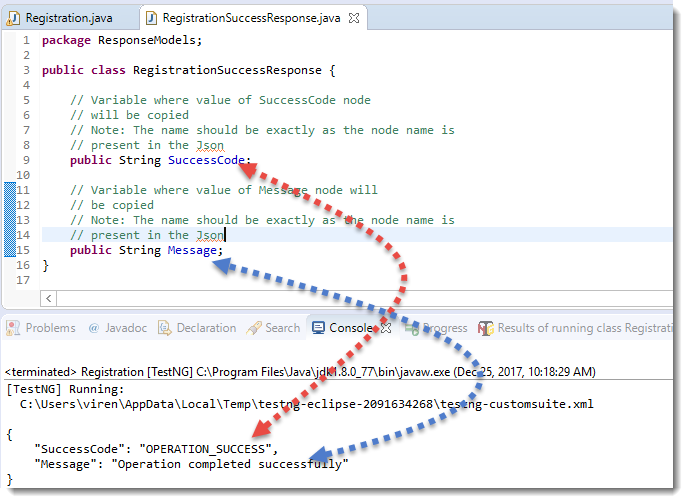Click the terminated Registration [TestNG] status line
This screenshot has height=503, width=688.
[300, 372]
